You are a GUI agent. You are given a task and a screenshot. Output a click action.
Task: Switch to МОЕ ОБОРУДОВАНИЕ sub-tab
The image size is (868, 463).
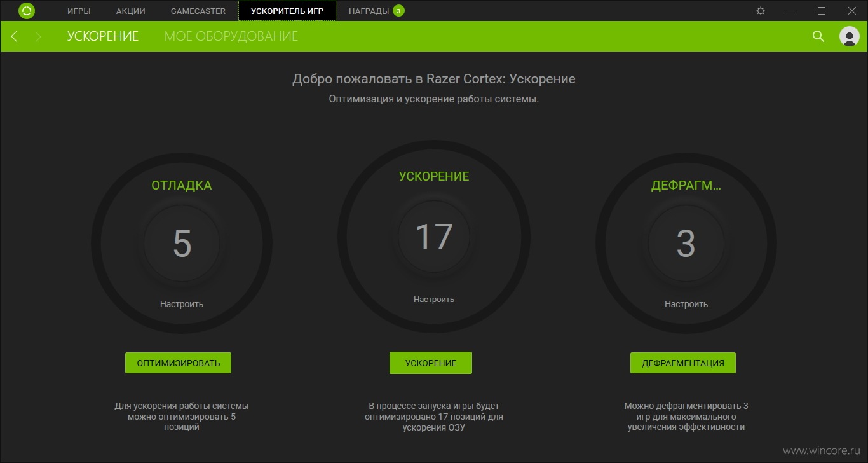coord(231,36)
